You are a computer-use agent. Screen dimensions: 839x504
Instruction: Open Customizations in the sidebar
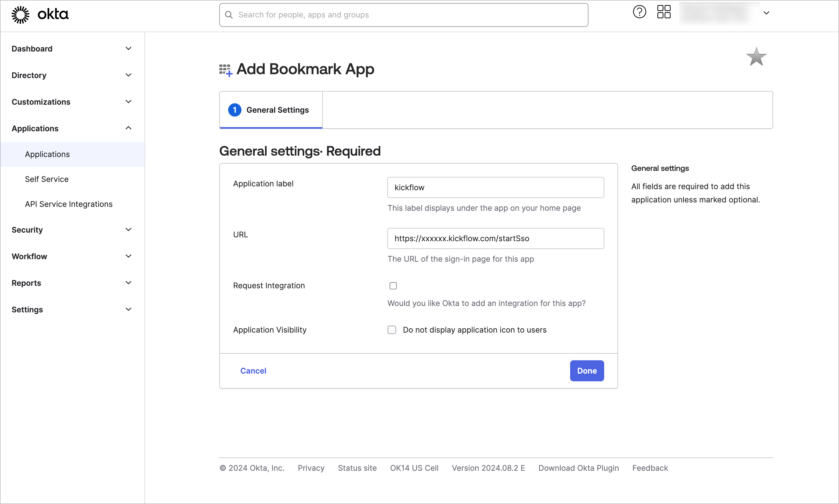tap(41, 102)
